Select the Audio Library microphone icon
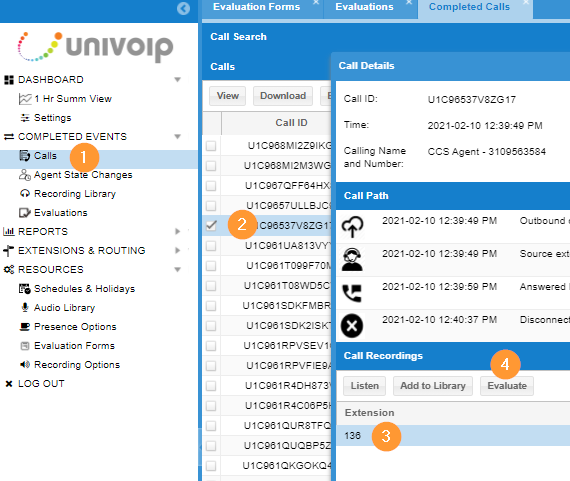Image resolution: width=570 pixels, height=481 pixels. (x=25, y=308)
